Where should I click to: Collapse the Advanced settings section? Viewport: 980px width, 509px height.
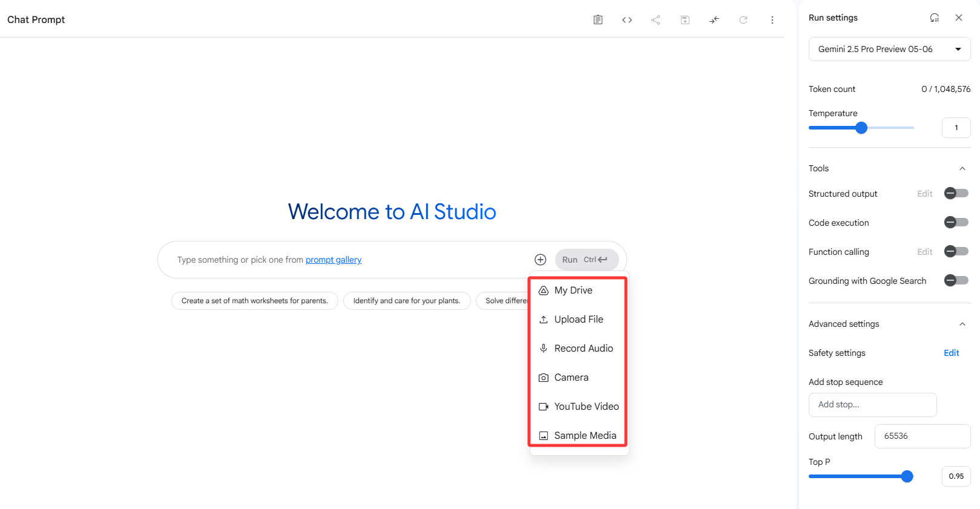[x=962, y=324]
